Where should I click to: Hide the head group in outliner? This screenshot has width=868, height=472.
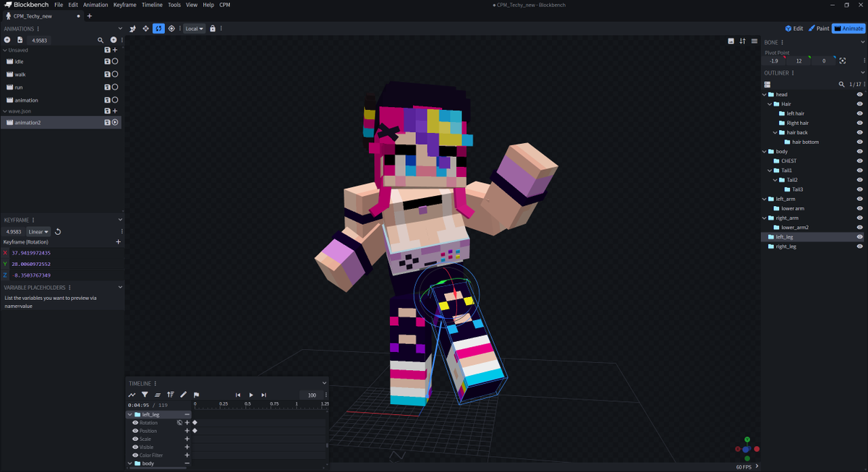point(860,95)
